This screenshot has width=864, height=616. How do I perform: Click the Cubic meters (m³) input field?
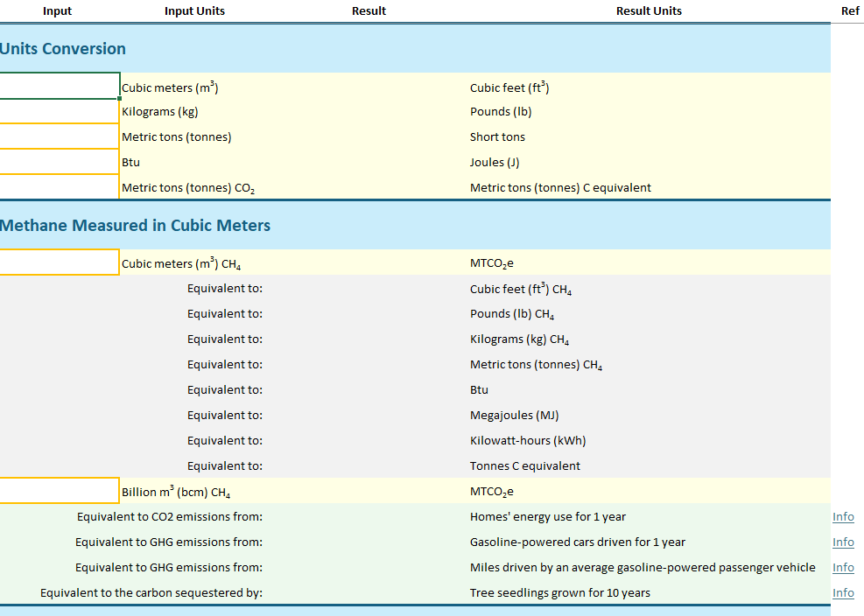(59, 86)
